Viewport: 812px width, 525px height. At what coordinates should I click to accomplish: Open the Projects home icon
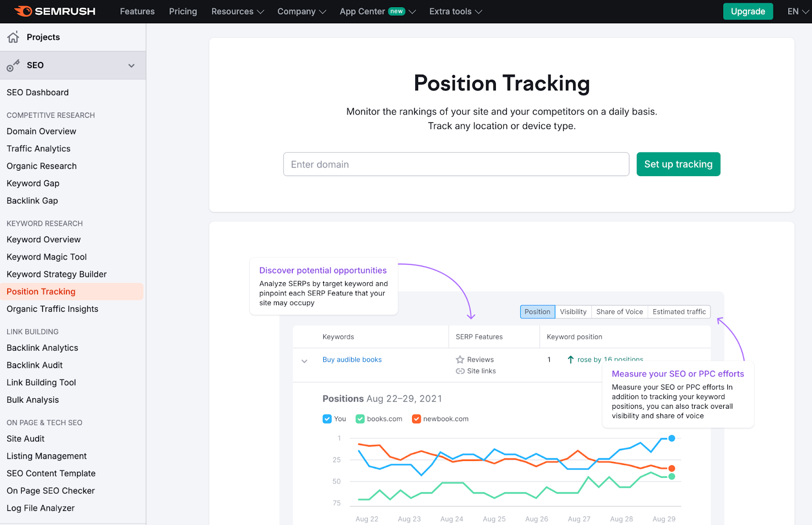click(13, 37)
